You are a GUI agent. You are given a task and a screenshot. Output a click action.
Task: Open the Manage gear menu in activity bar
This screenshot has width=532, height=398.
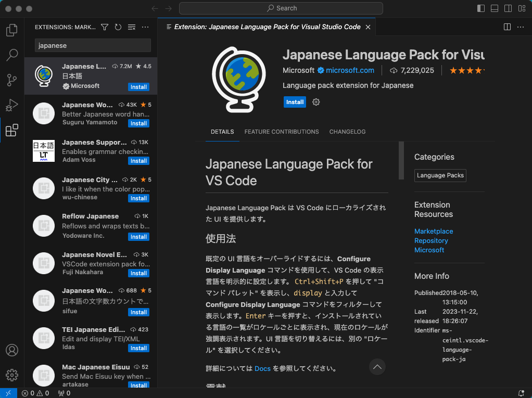pos(11,375)
